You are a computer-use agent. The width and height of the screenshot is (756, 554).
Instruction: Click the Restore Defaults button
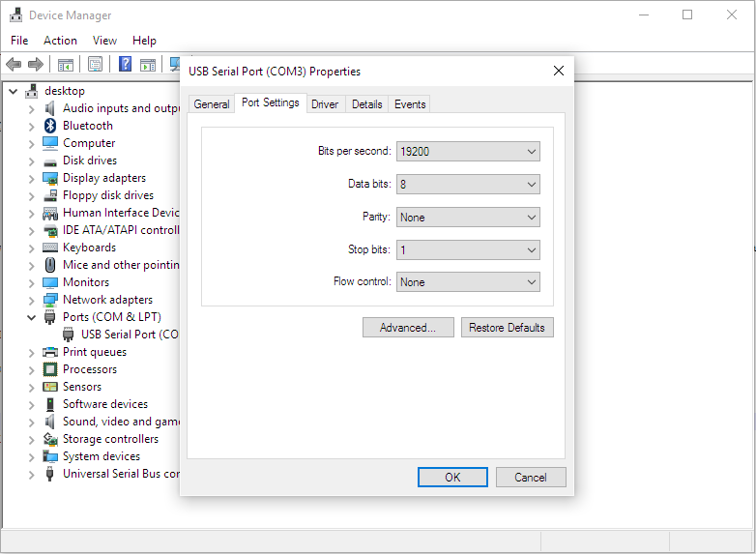tap(507, 328)
